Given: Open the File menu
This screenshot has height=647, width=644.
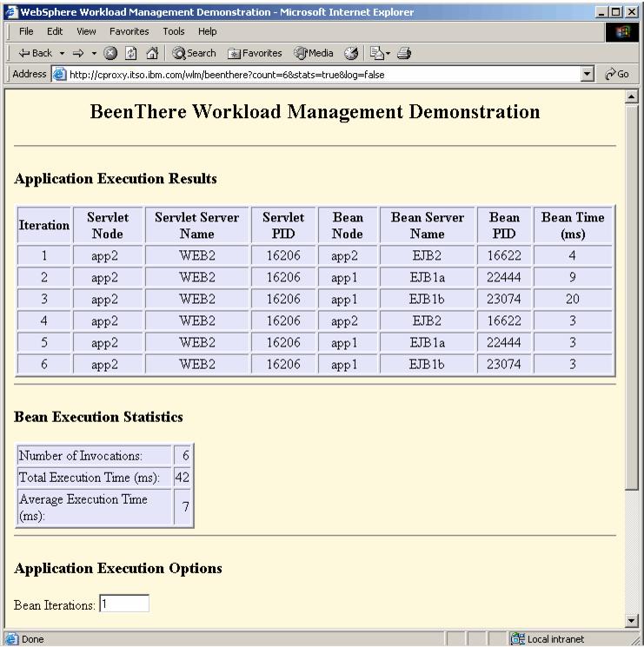Looking at the screenshot, I should tap(26, 31).
